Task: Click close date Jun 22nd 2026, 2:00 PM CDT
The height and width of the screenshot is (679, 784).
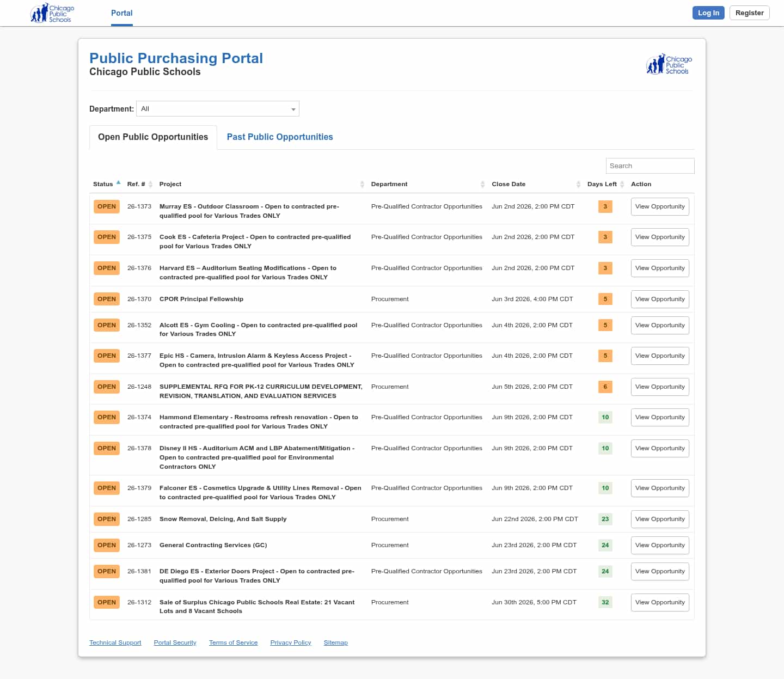Action: click(535, 519)
